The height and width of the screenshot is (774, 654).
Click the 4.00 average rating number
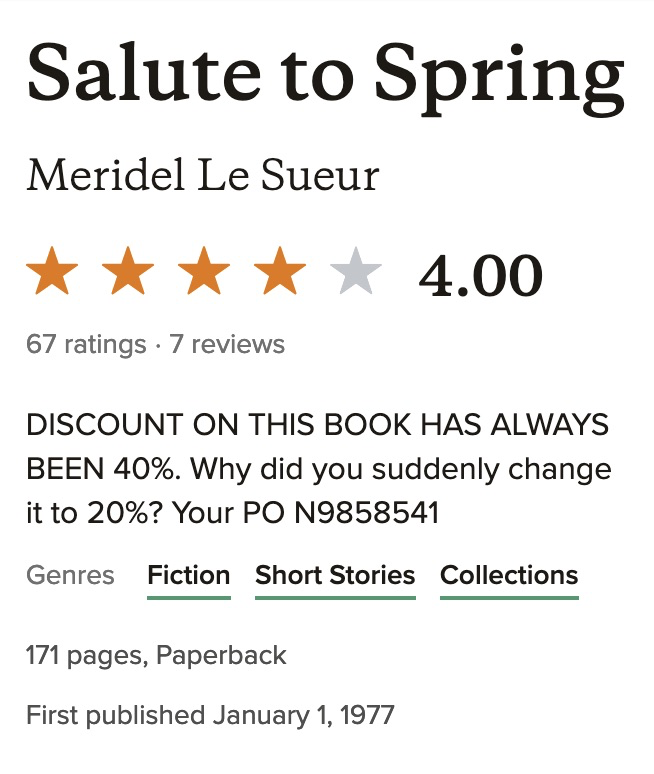pyautogui.click(x=480, y=275)
